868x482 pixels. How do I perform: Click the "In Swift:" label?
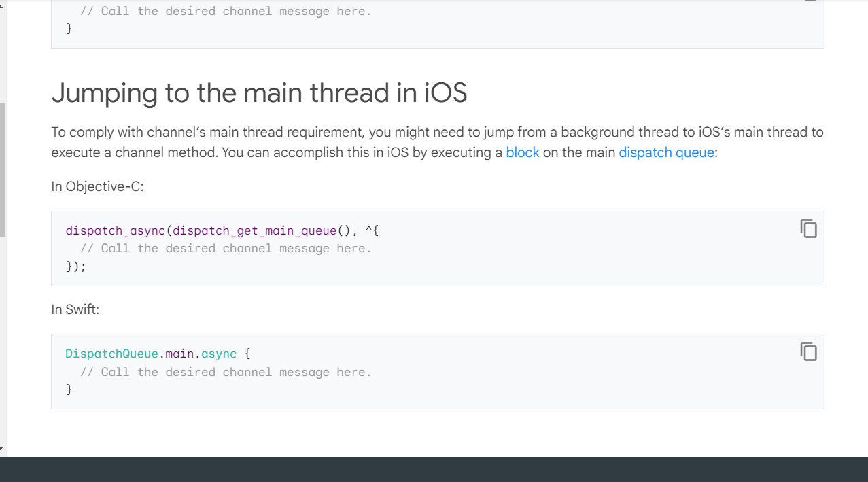[75, 309]
